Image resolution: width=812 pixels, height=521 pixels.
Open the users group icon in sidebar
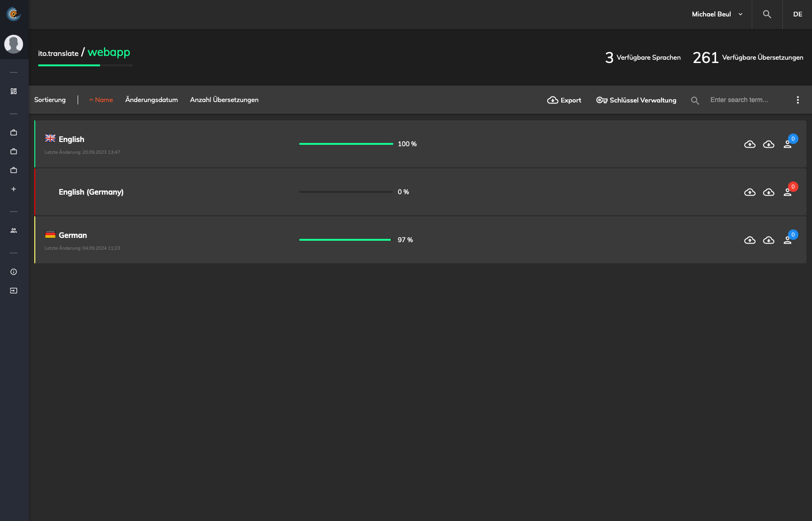[14, 230]
